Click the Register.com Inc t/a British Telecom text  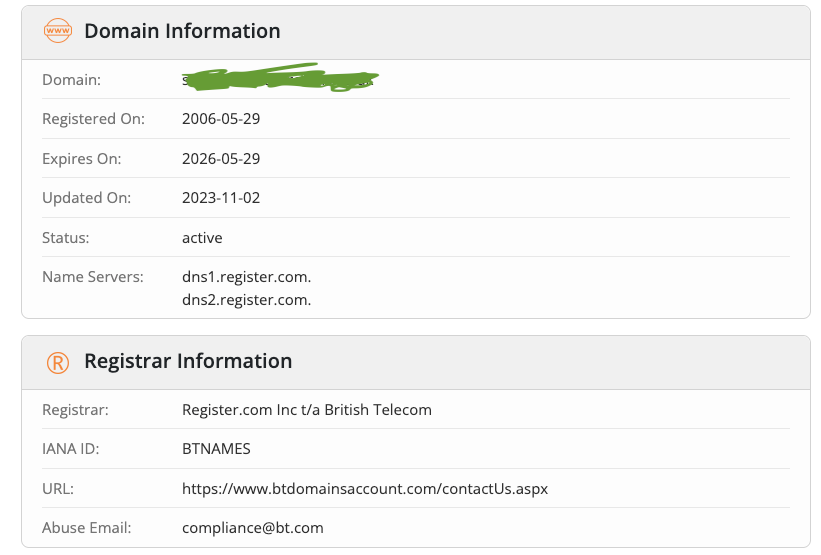307,409
